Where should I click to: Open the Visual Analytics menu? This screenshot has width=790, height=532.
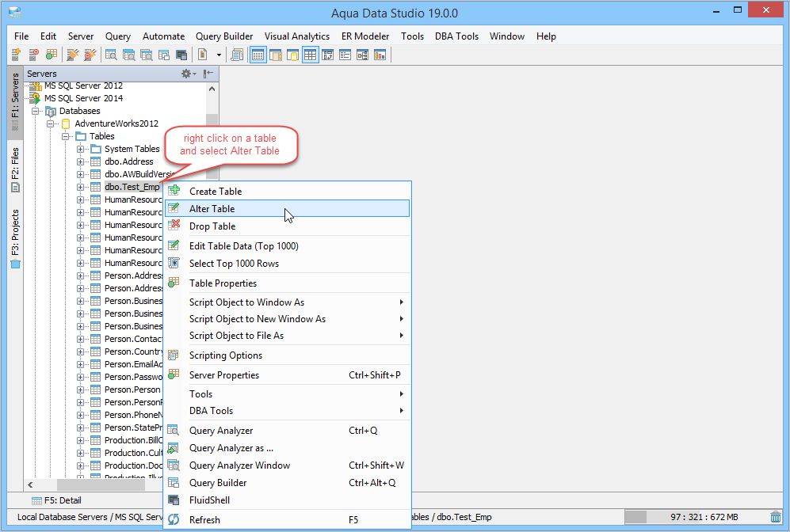pyautogui.click(x=297, y=36)
